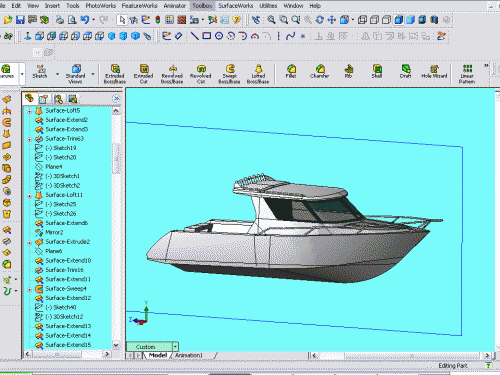This screenshot has width=500, height=375.
Task: Click the Extruded Cut tool
Action: 144,74
